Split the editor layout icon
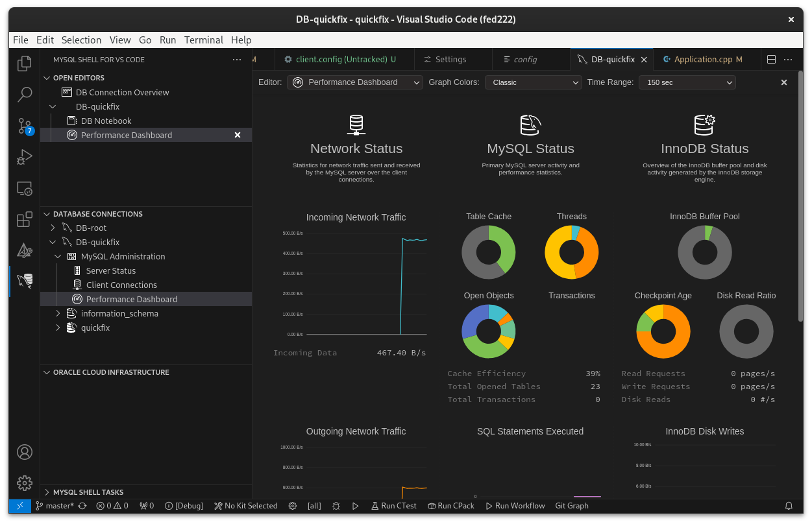 [772, 59]
